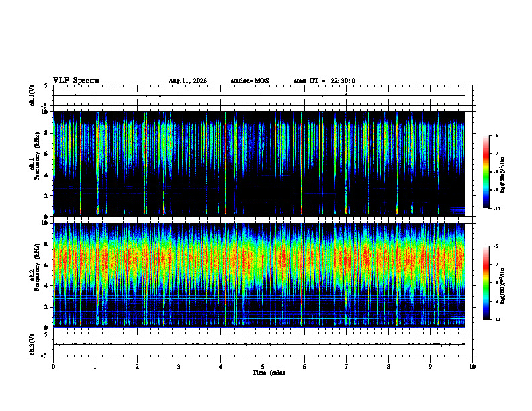Click the "-10" label on ch.1 color bar

click(496, 209)
